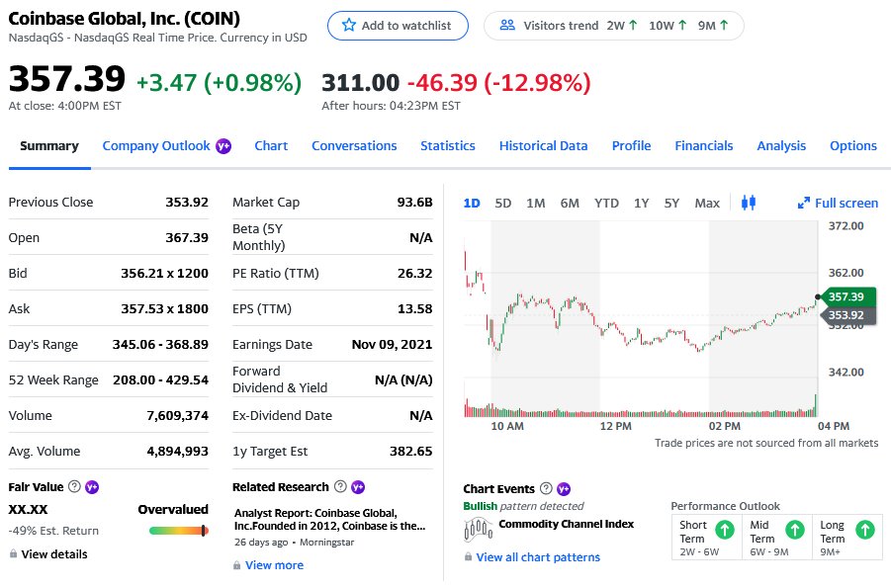Screen dimensions: 891x588
Task: Click the help icon next to Fair Value
Action: pos(74,486)
